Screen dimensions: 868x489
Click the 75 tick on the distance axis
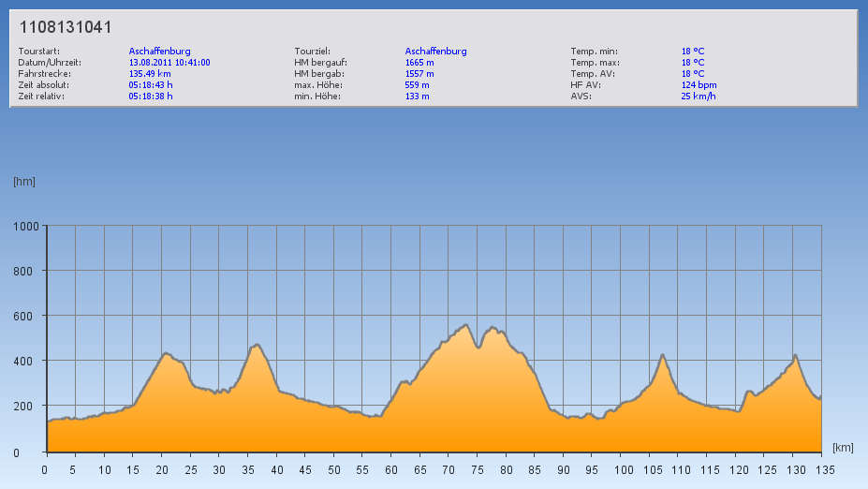[x=478, y=470]
